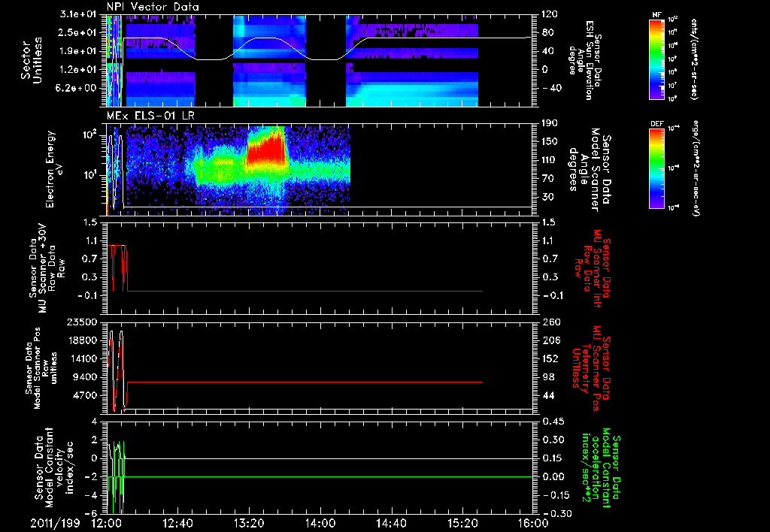Click the '1.2e+01' sector tick label
The width and height of the screenshot is (770, 532).
coord(78,70)
